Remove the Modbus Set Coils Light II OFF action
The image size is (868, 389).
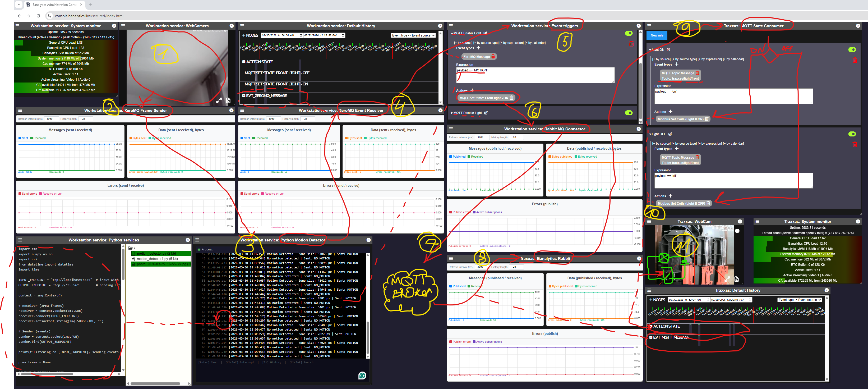pos(708,204)
